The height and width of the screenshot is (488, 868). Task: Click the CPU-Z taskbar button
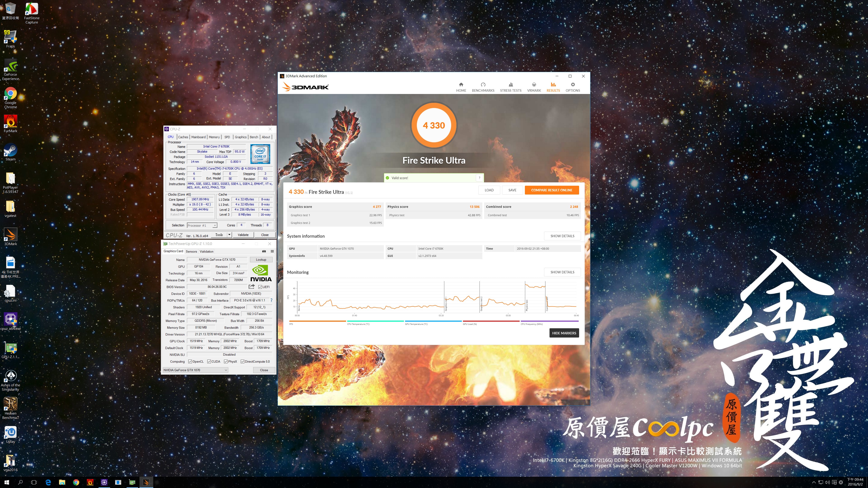tap(104, 482)
